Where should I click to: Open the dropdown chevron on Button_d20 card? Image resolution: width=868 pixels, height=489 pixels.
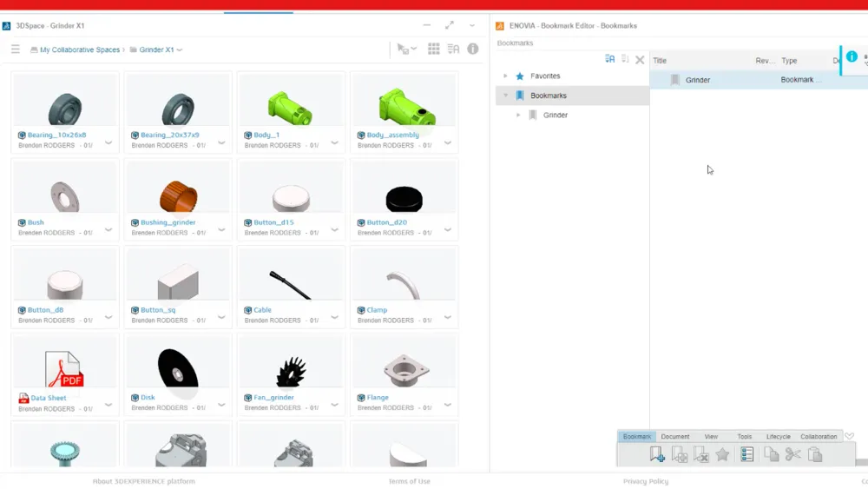pos(447,229)
